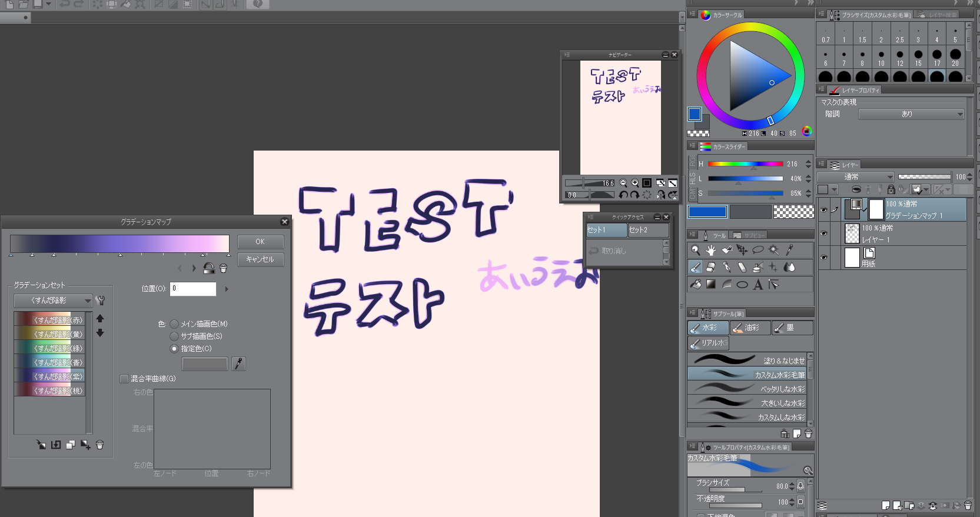Image resolution: width=980 pixels, height=517 pixels.
Task: Click the Hand move tool
Action: (x=711, y=250)
